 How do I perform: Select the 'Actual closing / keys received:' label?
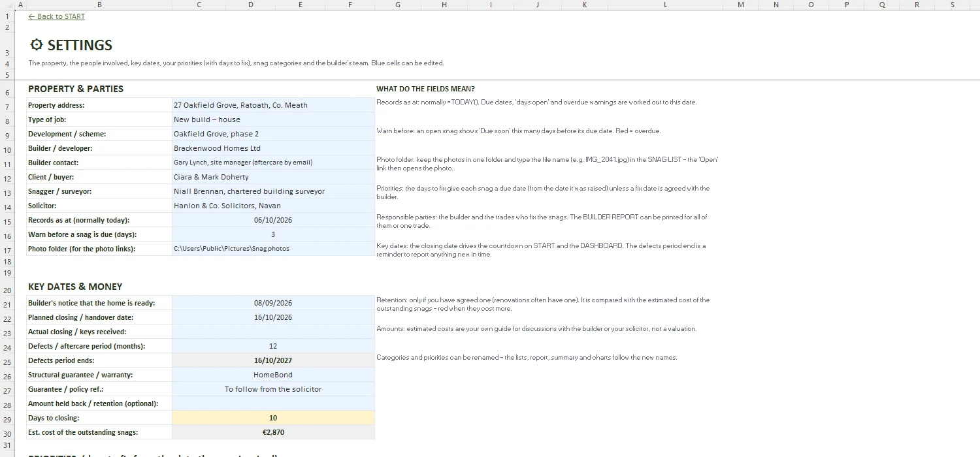[99, 332]
